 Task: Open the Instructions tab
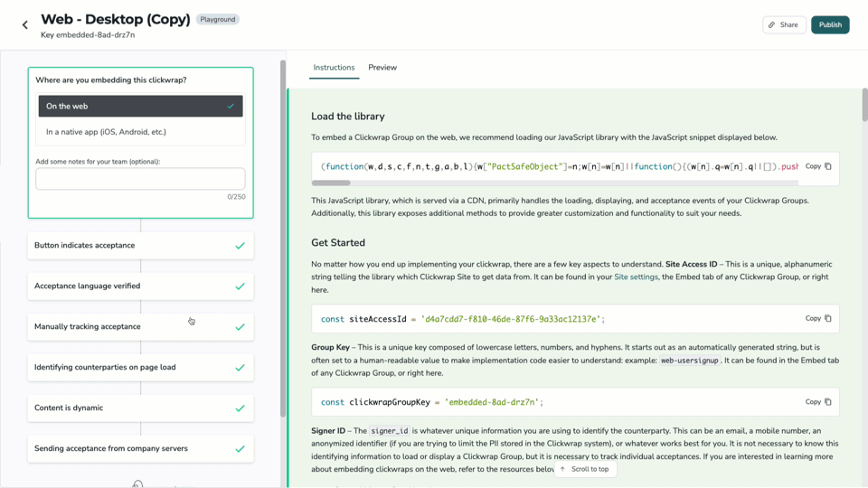334,68
